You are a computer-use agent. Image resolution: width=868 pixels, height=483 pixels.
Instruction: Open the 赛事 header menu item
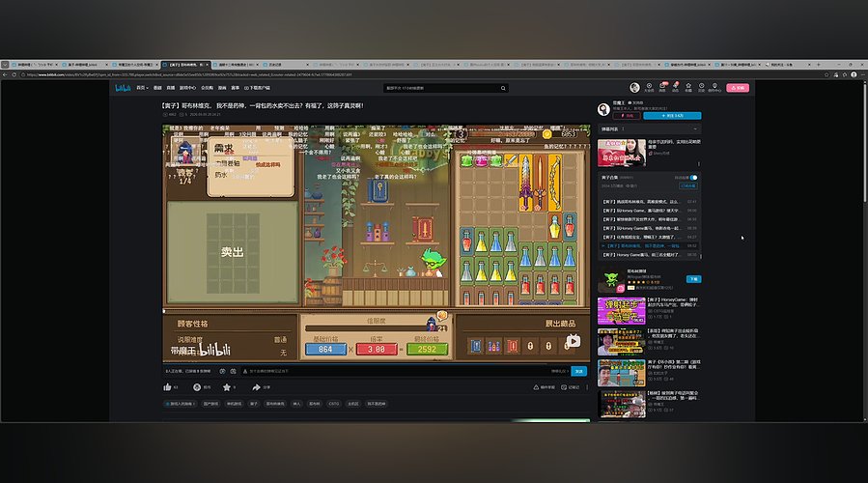[236, 88]
